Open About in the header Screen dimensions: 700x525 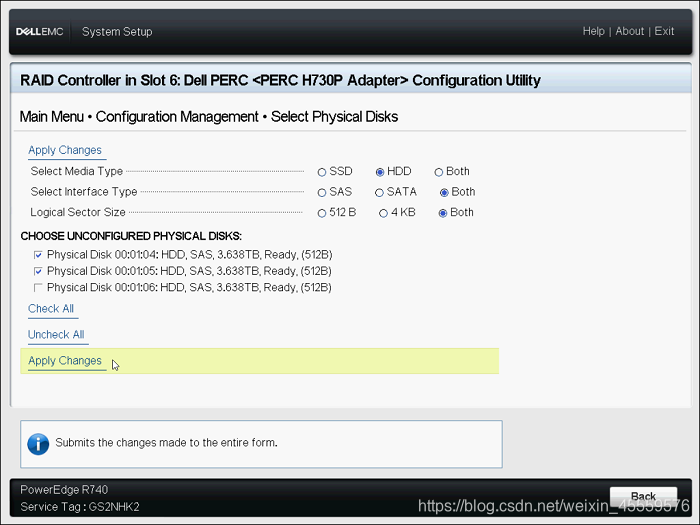coord(629,31)
